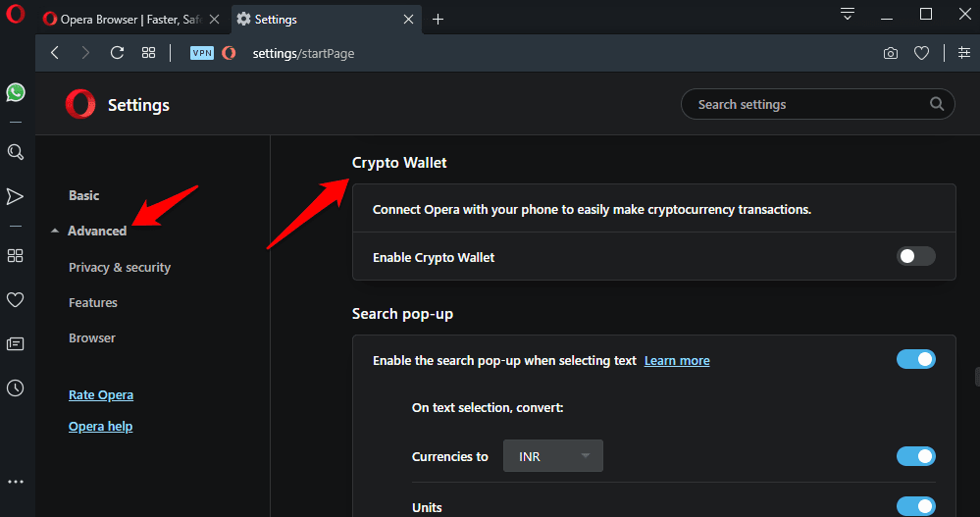980x517 pixels.
Task: Collapse the Advanced section arrow
Action: [x=55, y=232]
